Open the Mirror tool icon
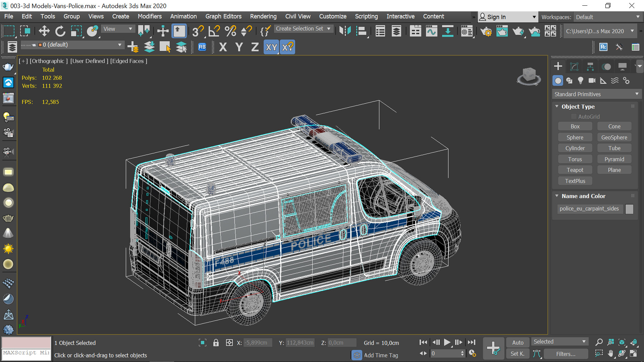 click(345, 31)
